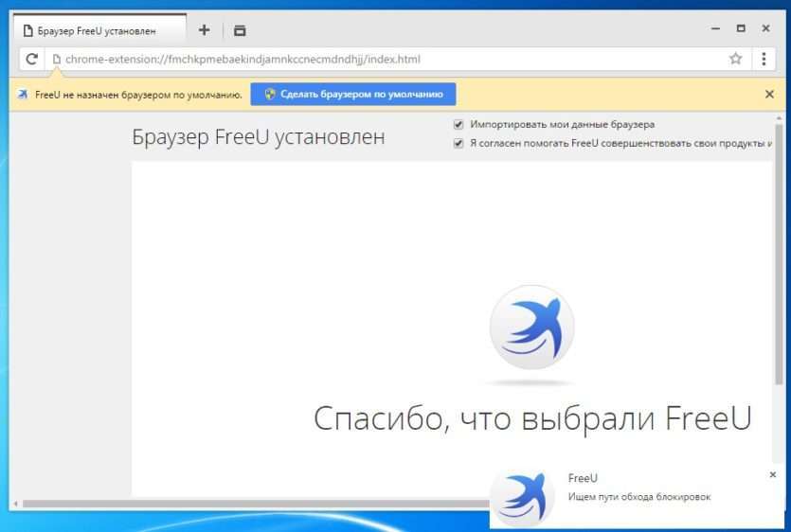
Task: Open the tab overview window icon
Action: (x=240, y=30)
